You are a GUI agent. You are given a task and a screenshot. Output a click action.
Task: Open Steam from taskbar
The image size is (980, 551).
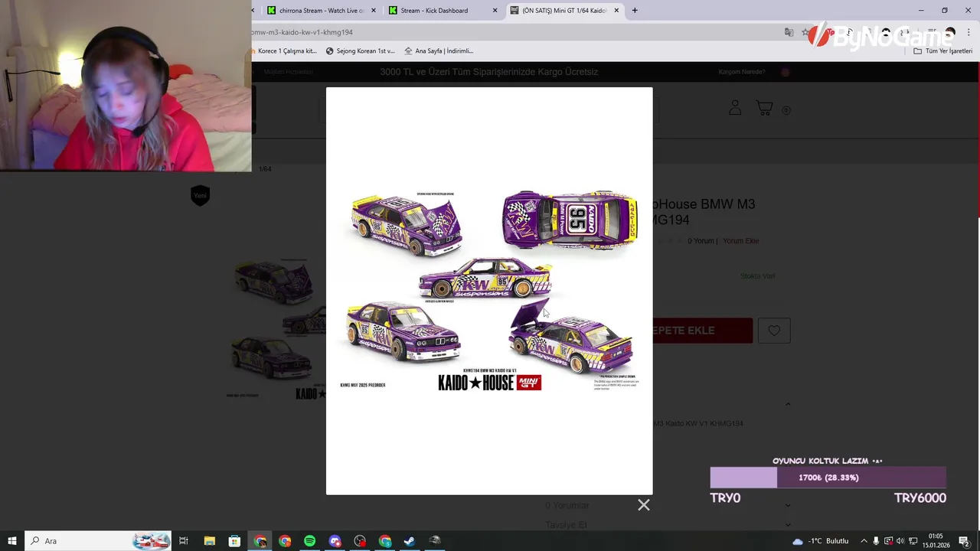coord(410,541)
